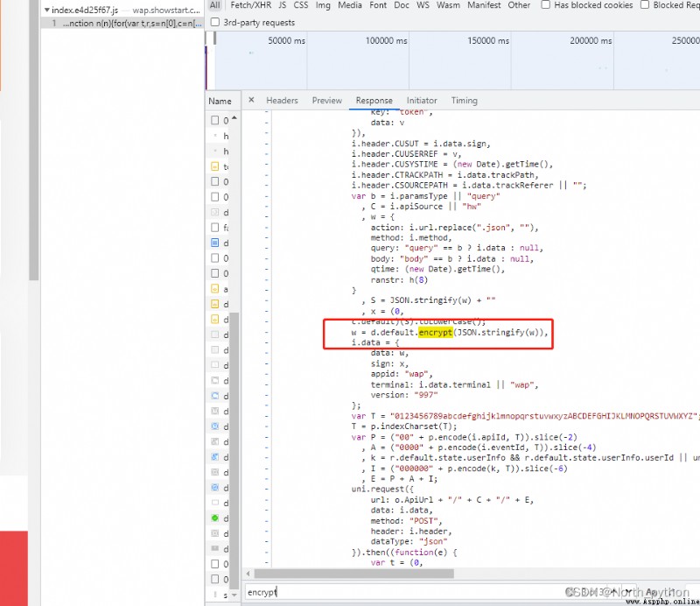
Task: Click the 'header: i.header' code line
Action: point(411,532)
